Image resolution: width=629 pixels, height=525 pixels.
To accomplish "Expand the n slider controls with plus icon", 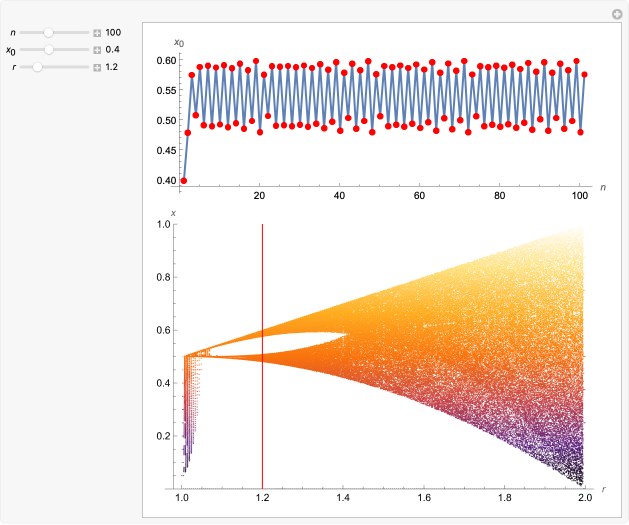I will click(x=97, y=33).
